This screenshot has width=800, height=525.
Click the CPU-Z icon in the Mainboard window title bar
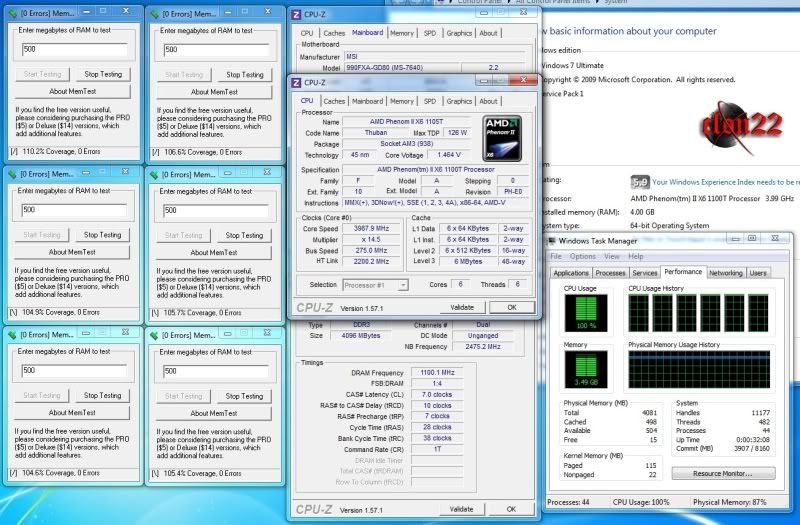296,14
